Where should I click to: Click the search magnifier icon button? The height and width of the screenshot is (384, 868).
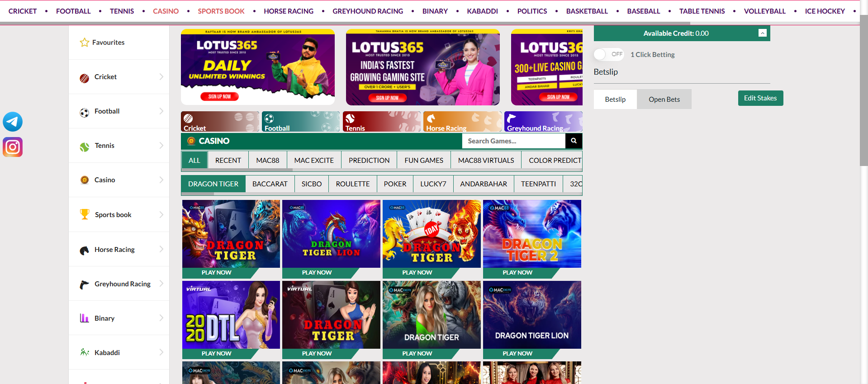pos(574,141)
